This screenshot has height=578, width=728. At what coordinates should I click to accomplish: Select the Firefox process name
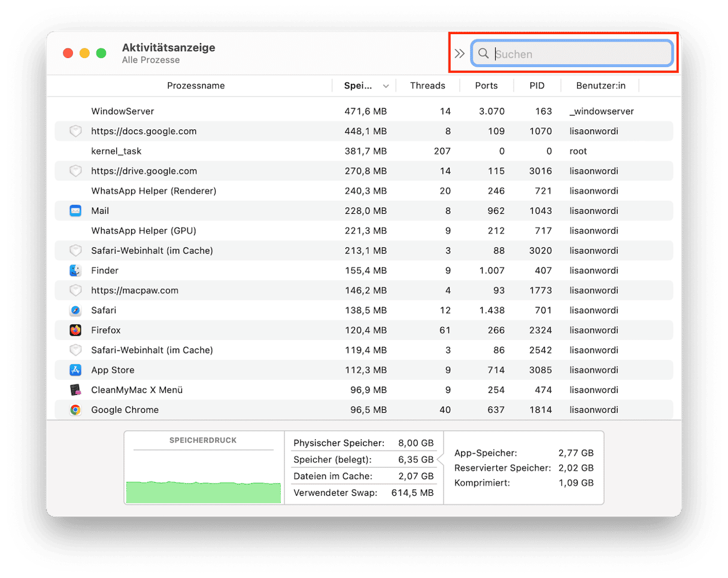point(105,330)
